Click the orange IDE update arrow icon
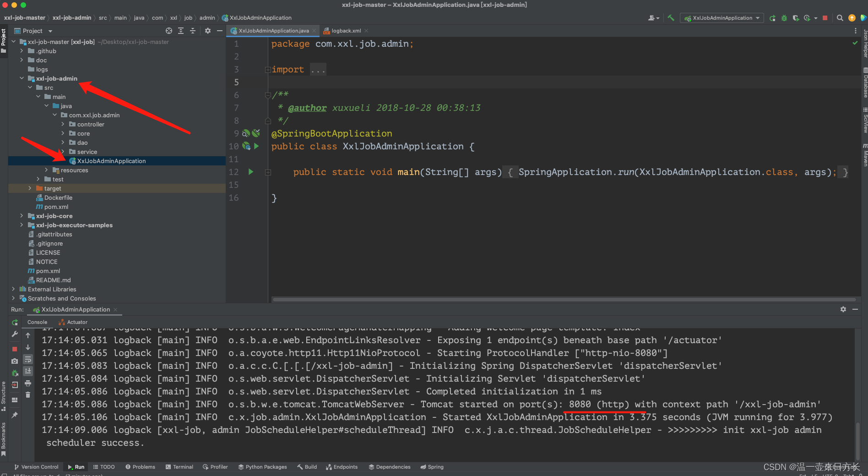The image size is (868, 476). point(852,18)
